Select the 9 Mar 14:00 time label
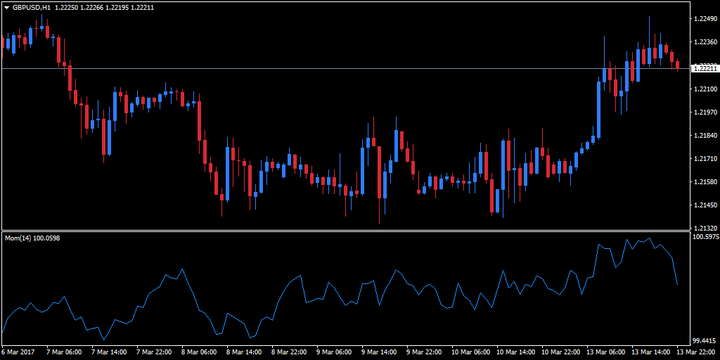The image size is (720, 360). 378,352
